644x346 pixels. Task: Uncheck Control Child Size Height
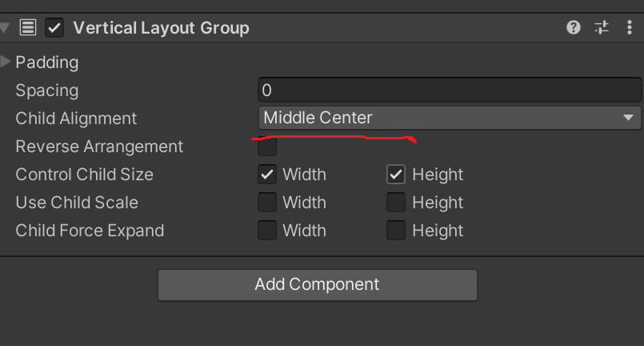(396, 175)
